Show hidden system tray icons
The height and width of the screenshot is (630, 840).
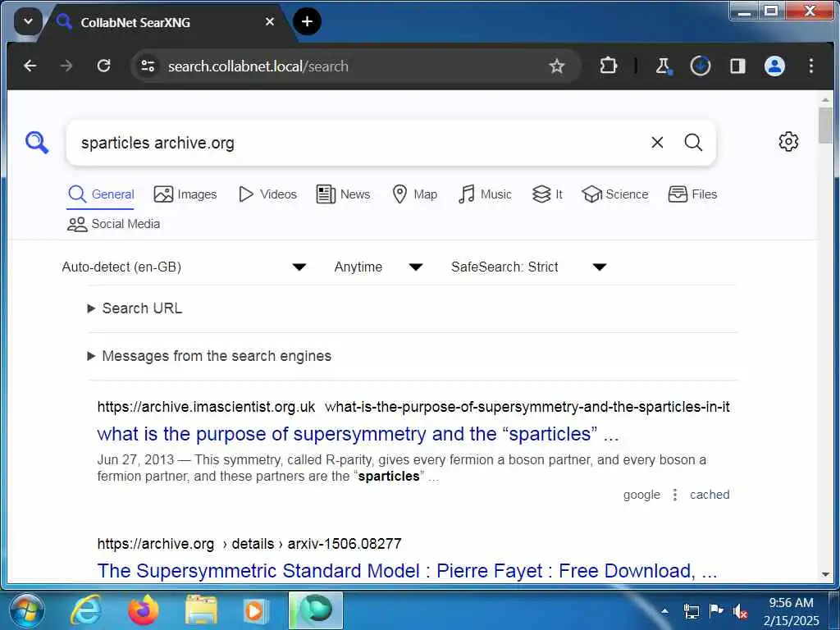(664, 610)
